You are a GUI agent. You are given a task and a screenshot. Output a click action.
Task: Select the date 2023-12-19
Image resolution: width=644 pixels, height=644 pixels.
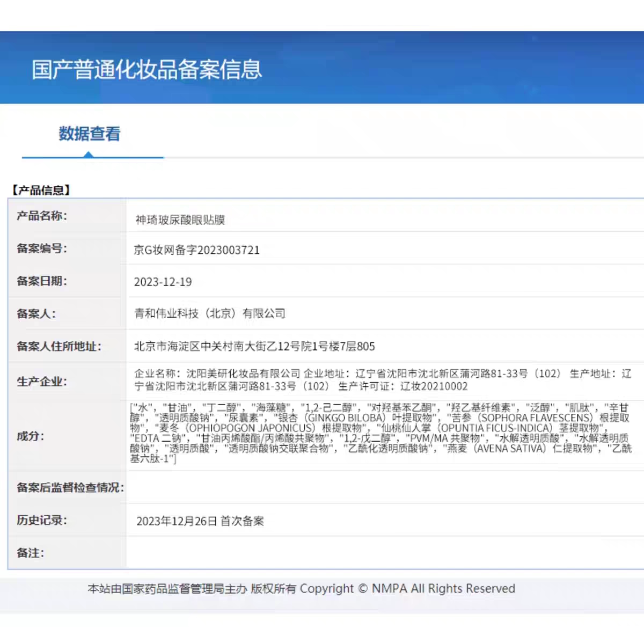coord(163,282)
